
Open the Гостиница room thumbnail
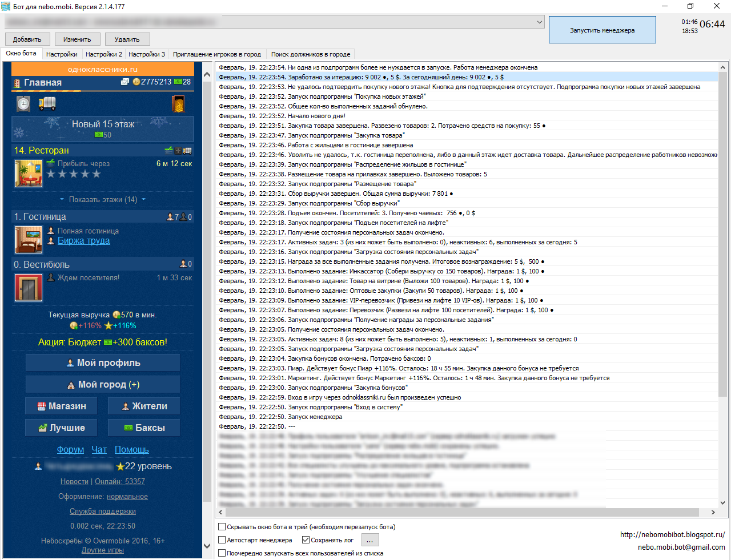pyautogui.click(x=29, y=240)
